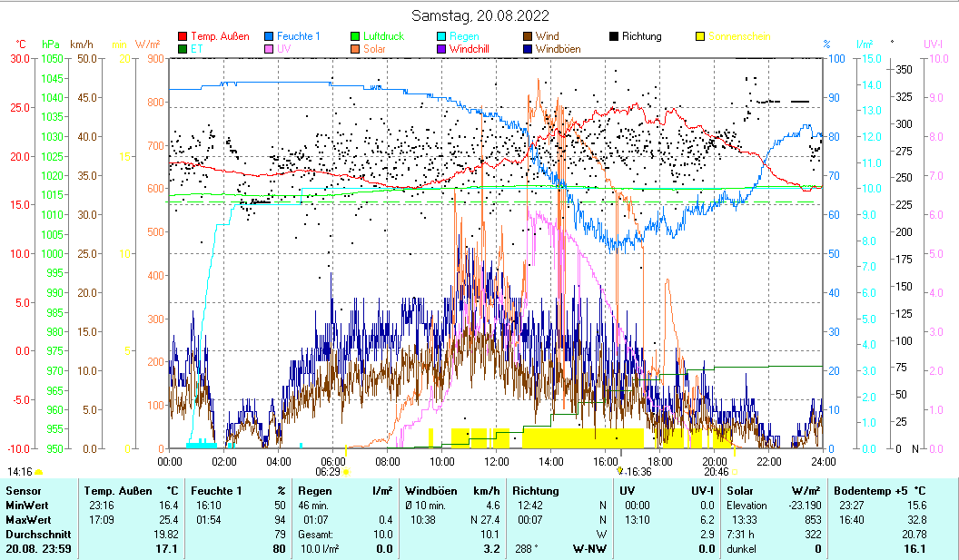Click the green Luftdruck legend square

coord(355,36)
